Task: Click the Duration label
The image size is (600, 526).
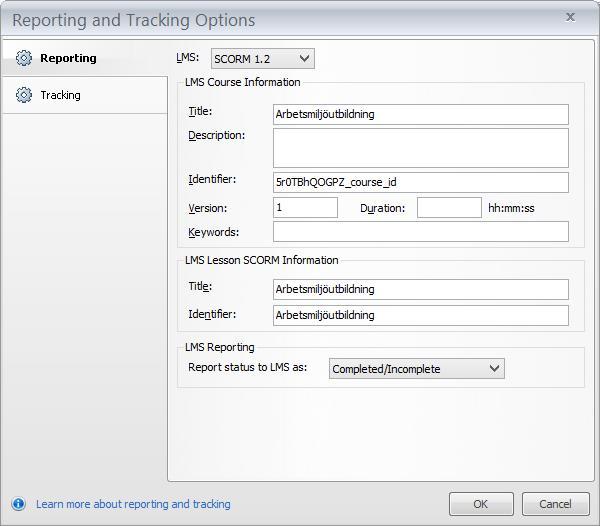Action: pyautogui.click(x=382, y=208)
